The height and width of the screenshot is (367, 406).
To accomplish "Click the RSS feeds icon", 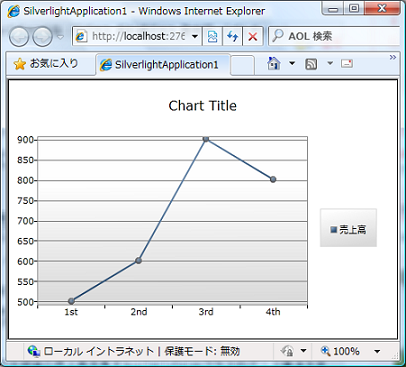I will (x=311, y=64).
